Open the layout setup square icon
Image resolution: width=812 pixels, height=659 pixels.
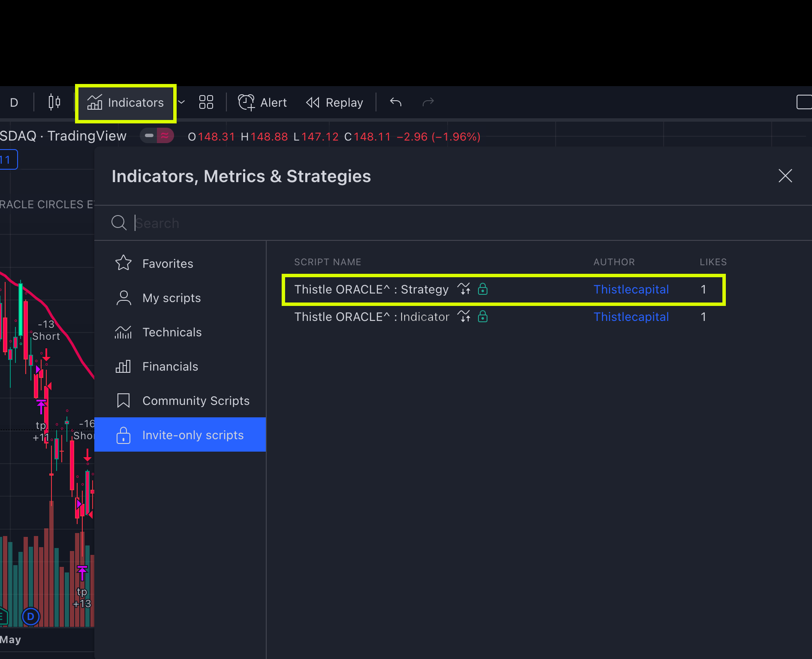804,102
